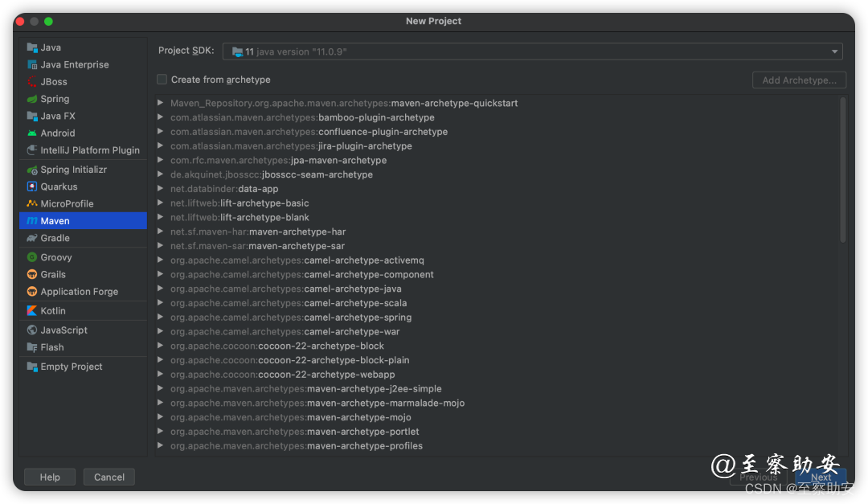Click the Help button
The image size is (868, 504).
pos(50,477)
